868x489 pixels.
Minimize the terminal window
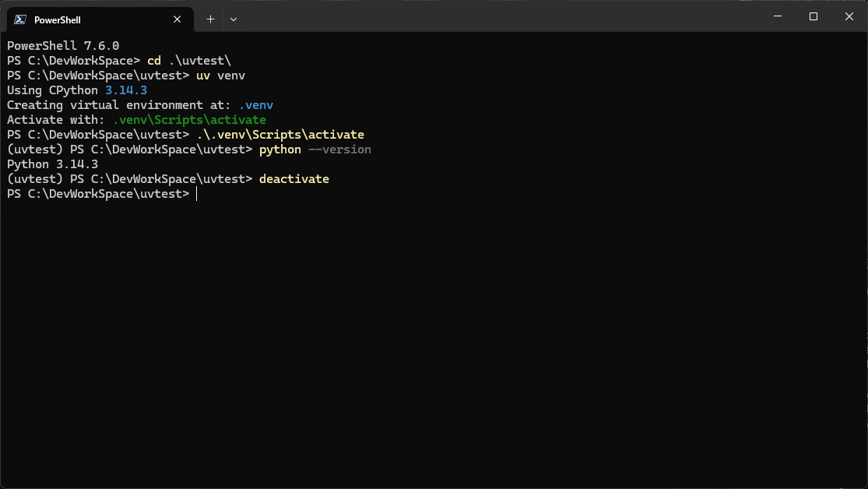(776, 16)
